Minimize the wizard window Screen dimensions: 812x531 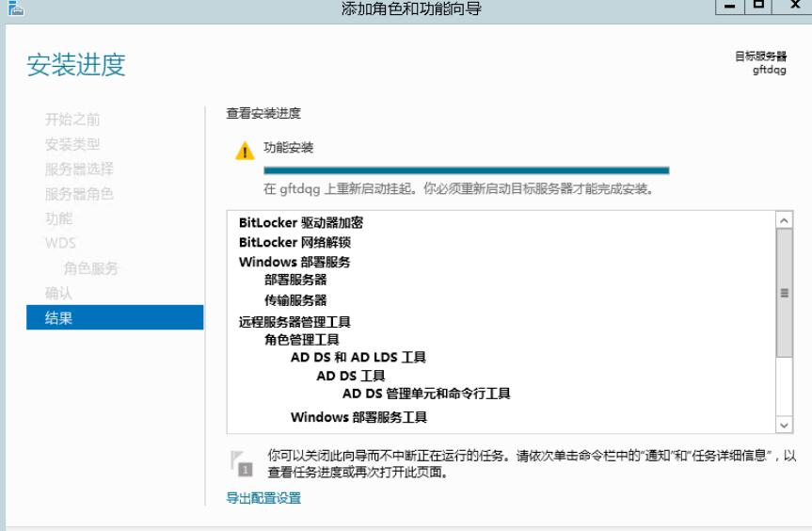pos(729,7)
